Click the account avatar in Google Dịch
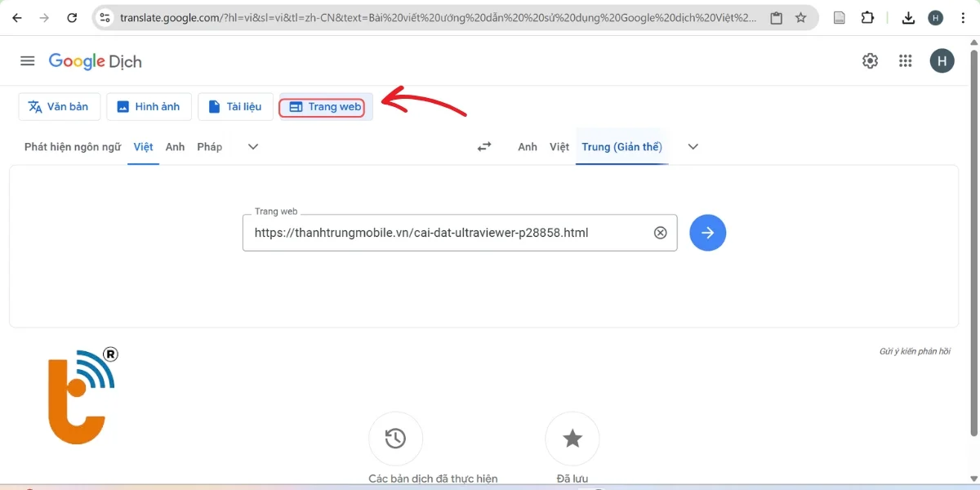The height and width of the screenshot is (490, 980). tap(942, 60)
